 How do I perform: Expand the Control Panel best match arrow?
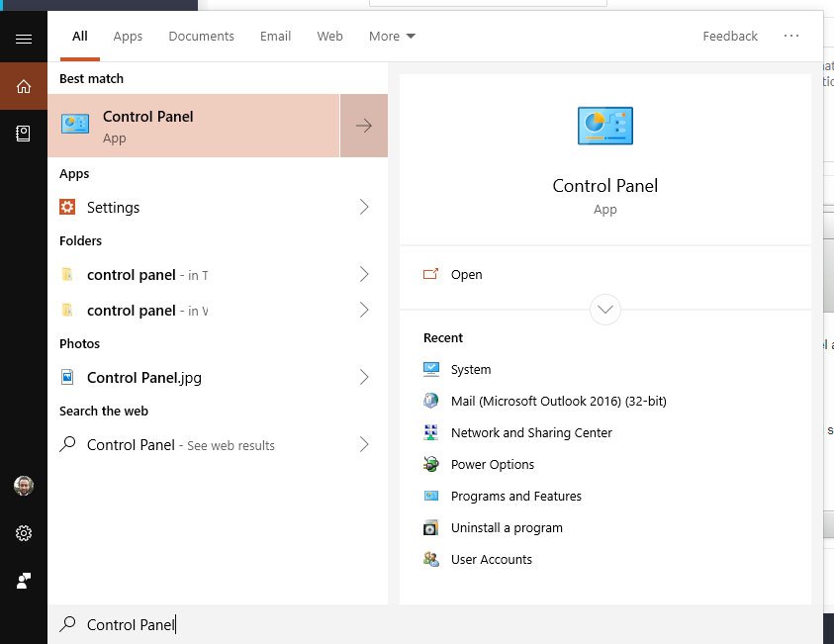(364, 126)
